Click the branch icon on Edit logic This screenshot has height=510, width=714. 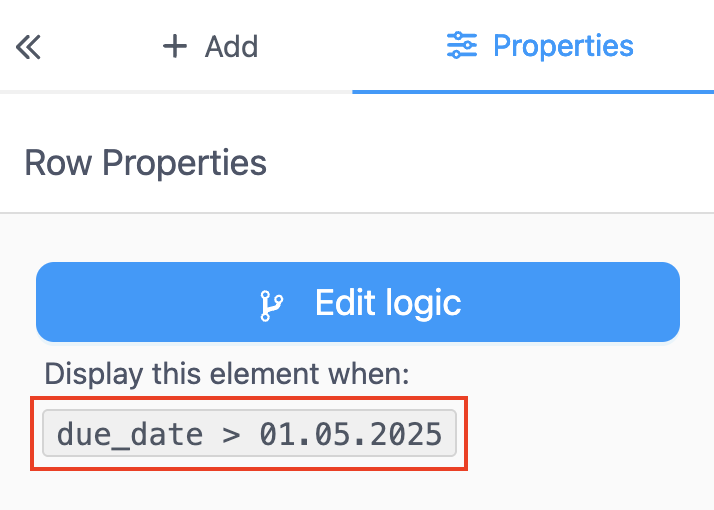tap(269, 304)
